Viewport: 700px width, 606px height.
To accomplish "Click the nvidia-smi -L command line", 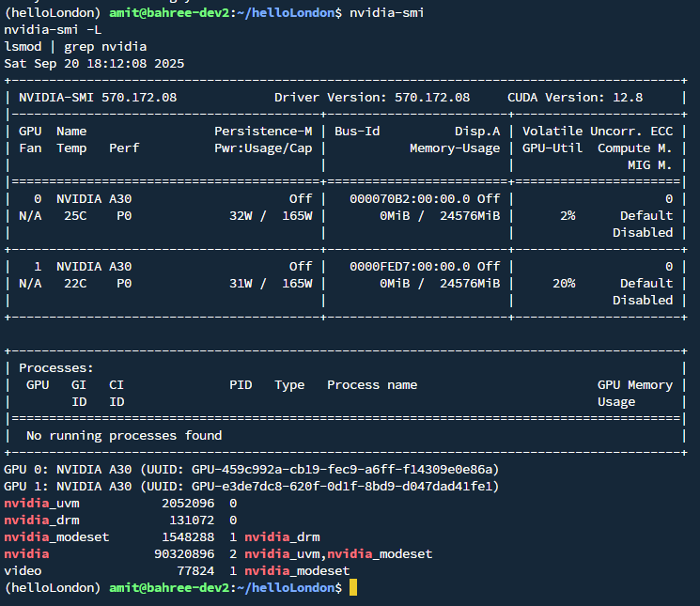I will [53, 29].
